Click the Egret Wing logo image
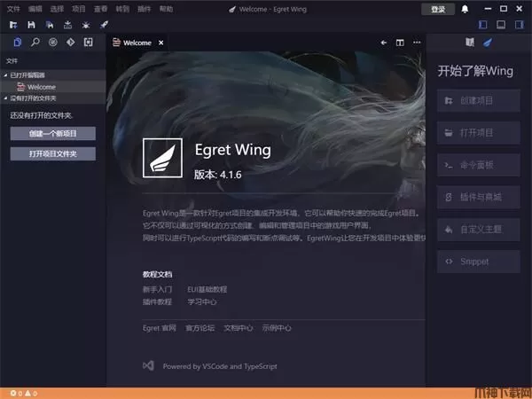The height and width of the screenshot is (399, 532). point(162,158)
